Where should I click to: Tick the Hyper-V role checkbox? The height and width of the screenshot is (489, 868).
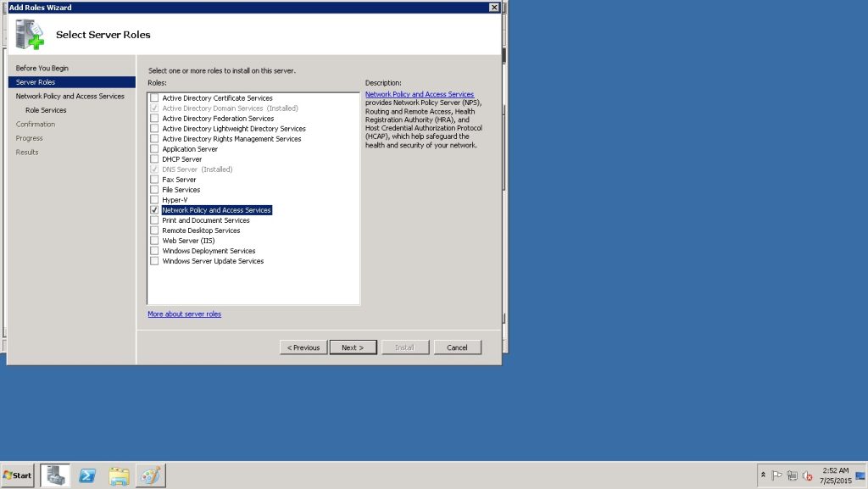[154, 200]
